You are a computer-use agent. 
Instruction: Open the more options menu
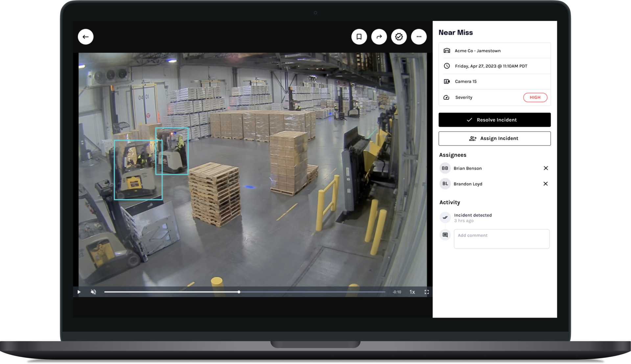(x=419, y=36)
